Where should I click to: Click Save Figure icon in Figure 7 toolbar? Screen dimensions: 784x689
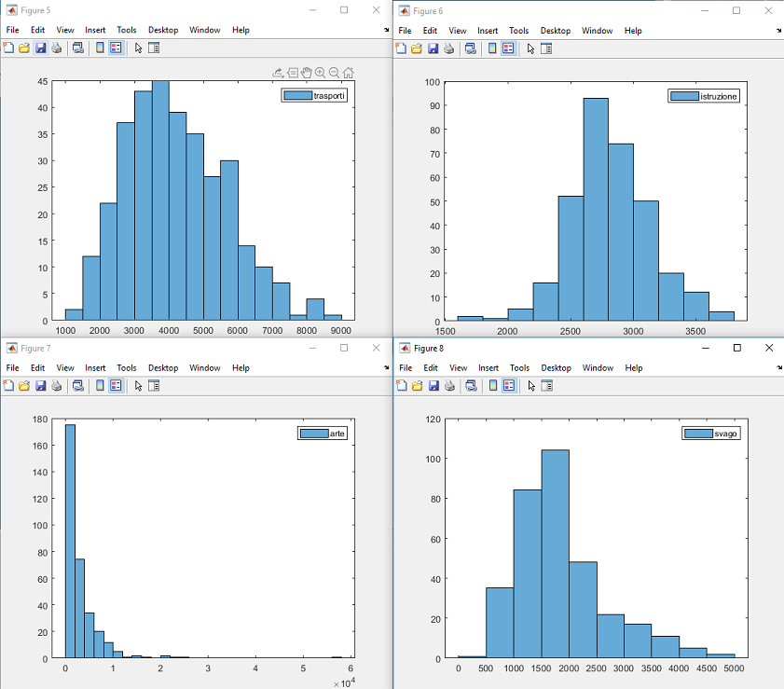coord(40,385)
